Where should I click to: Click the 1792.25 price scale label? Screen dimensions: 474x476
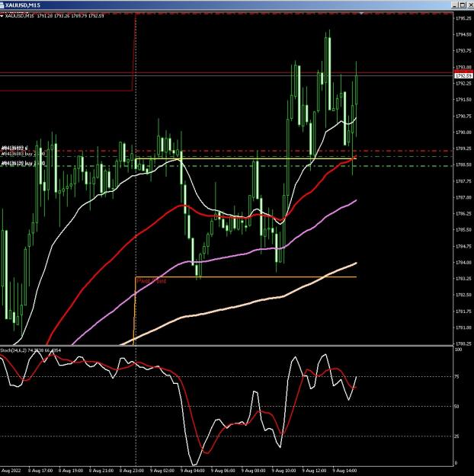[463, 84]
